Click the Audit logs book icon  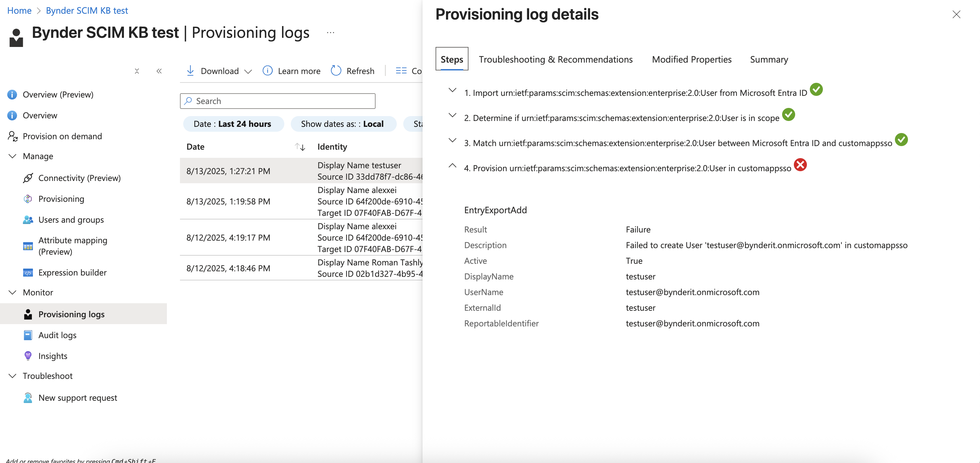28,335
